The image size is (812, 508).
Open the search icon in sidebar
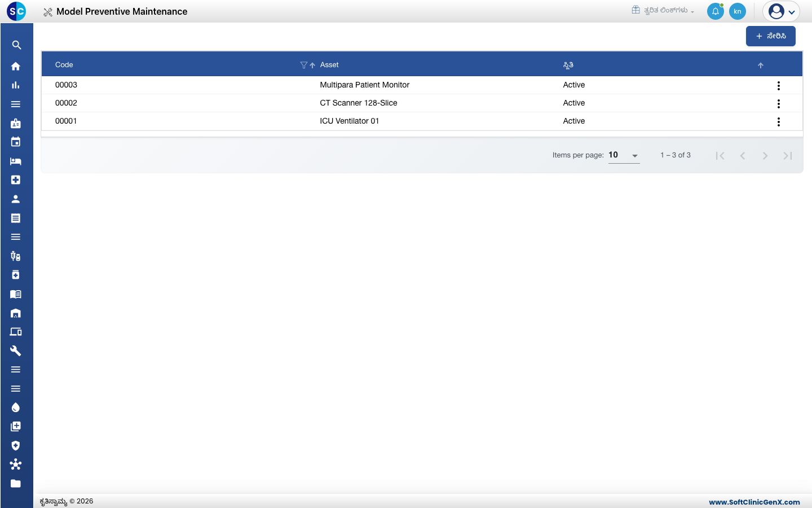16,45
